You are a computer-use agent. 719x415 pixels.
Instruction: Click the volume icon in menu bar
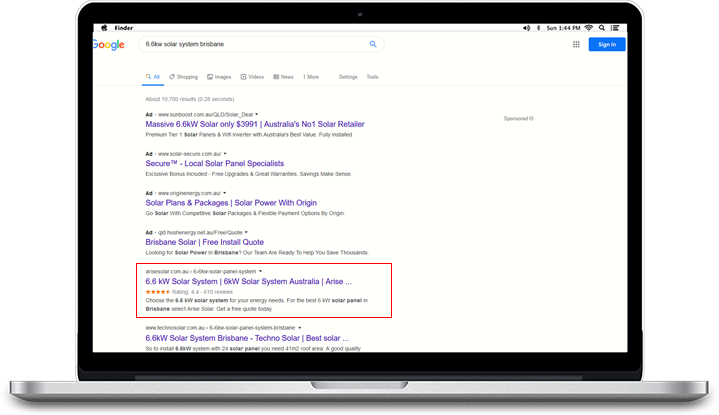526,28
